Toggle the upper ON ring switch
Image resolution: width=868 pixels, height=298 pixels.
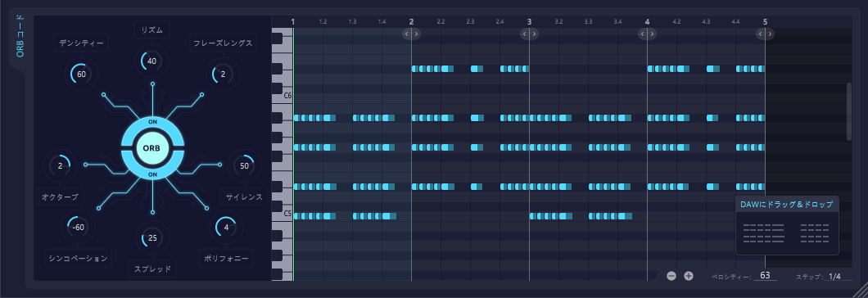click(x=152, y=120)
